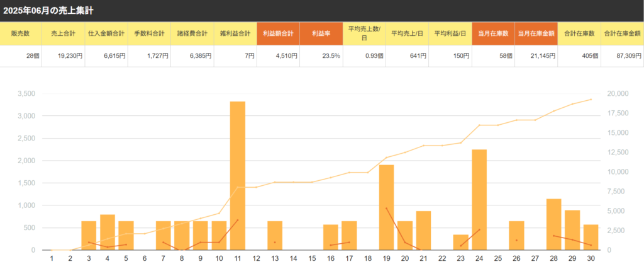
Task: Click the 23.5% profit rate value
Action: tap(331, 56)
